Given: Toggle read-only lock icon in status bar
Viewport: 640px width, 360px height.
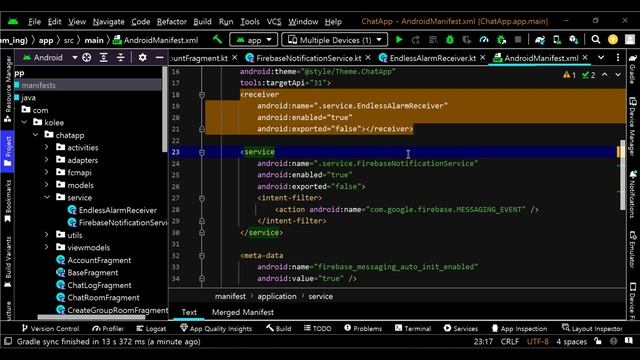Looking at the screenshot, I should coord(598,341).
